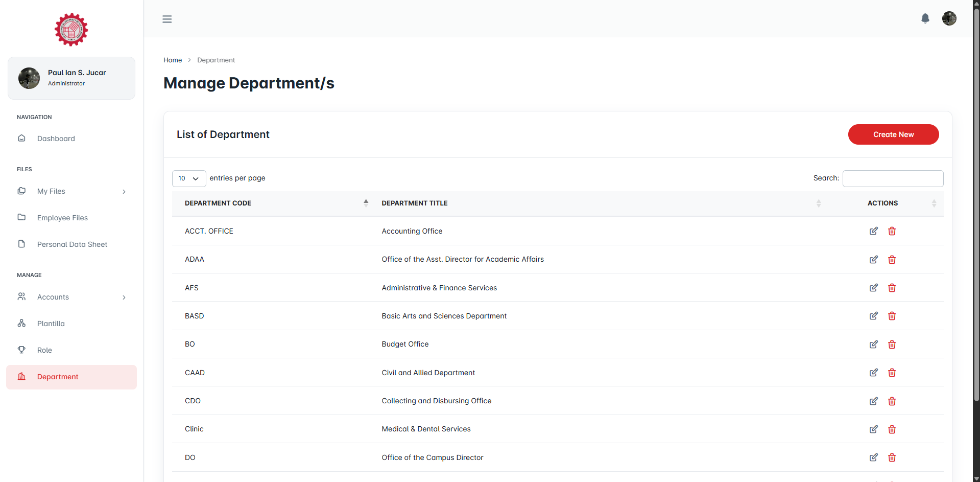Screen dimensions: 980x482
Task: Open the notifications bell
Action: [x=925, y=19]
